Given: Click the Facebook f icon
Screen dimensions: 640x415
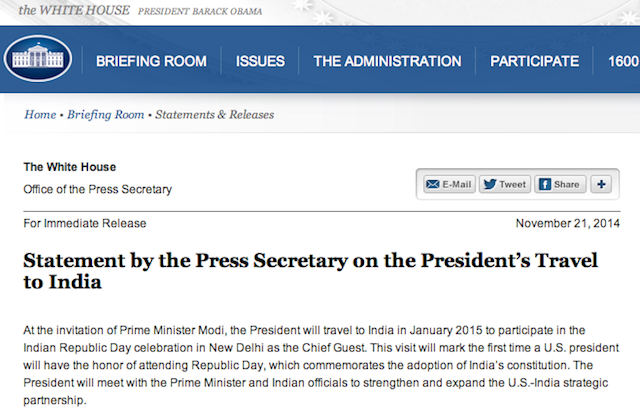Looking at the screenshot, I should click(544, 184).
